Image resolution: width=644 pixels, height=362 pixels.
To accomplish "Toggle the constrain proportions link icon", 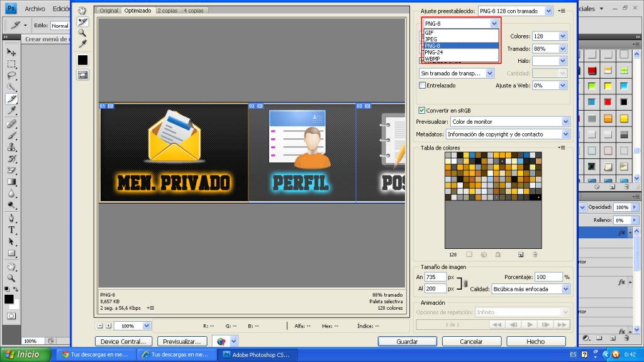I will (x=465, y=283).
